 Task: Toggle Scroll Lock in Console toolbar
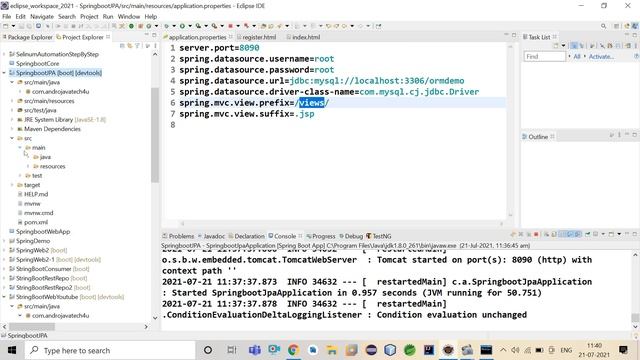554,234
